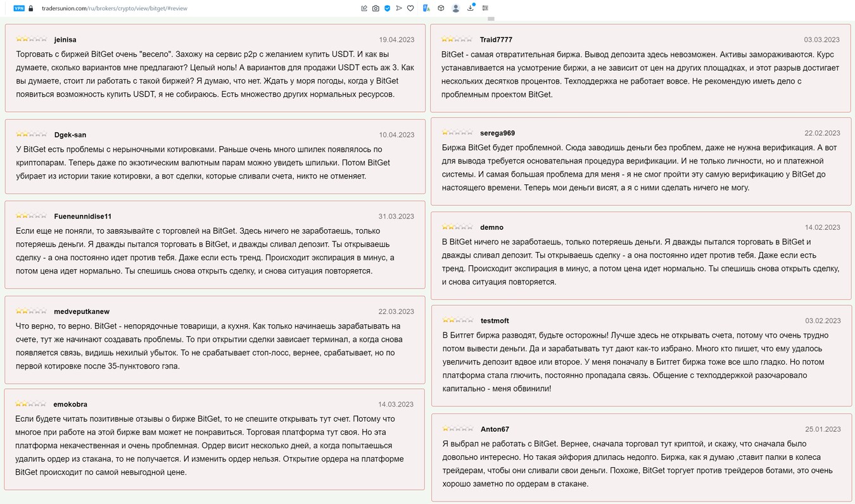
Task: Click the star rating on testmoft's review
Action: coord(457,320)
